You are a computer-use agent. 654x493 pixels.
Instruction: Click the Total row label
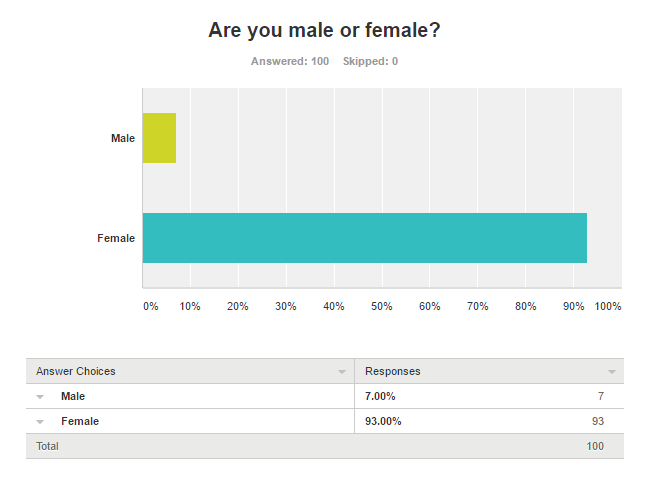[x=47, y=446]
